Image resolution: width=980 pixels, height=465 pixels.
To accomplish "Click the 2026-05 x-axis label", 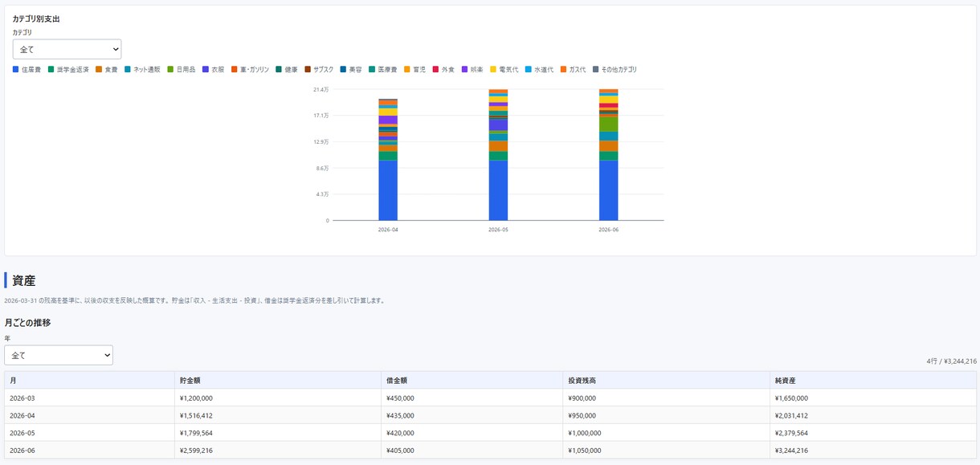I will [498, 230].
